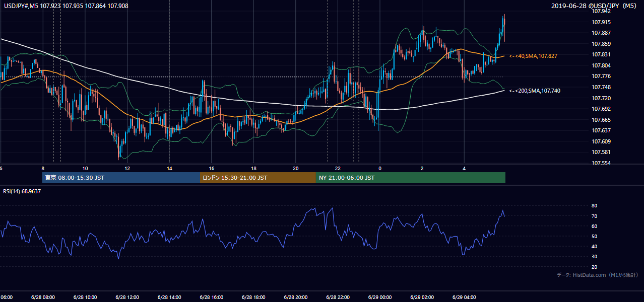The image size is (644, 302).
Task: Click the Tokyo session bar 東京 08:00-15:30 JST
Action: click(x=121, y=178)
